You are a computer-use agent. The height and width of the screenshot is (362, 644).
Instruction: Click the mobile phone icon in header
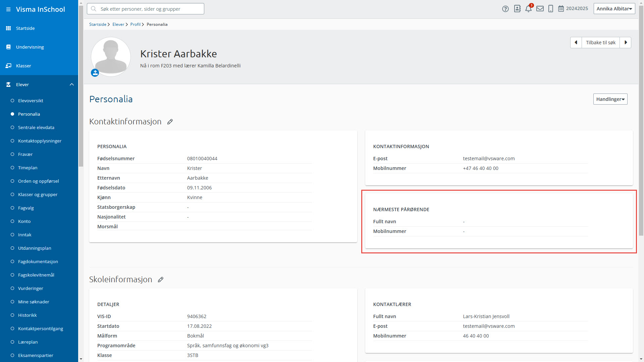pos(551,9)
